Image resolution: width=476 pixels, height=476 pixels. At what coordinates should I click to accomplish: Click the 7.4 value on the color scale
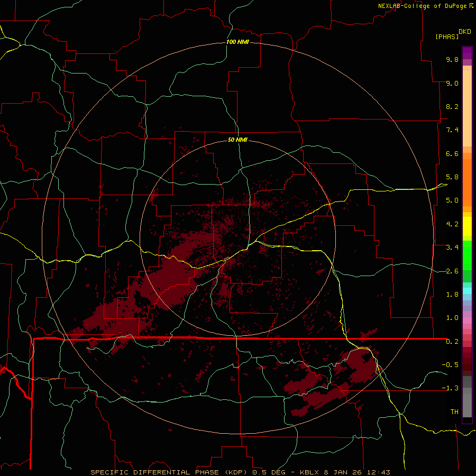(452, 130)
